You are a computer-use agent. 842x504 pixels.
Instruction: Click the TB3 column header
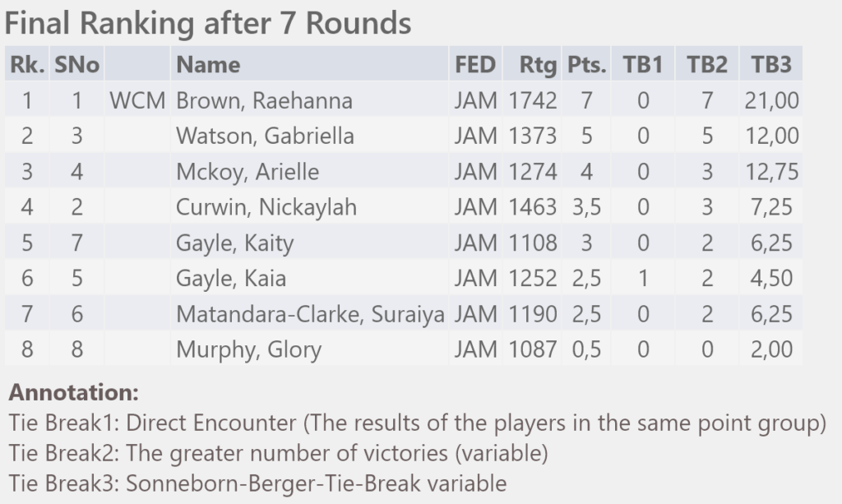pyautogui.click(x=771, y=65)
